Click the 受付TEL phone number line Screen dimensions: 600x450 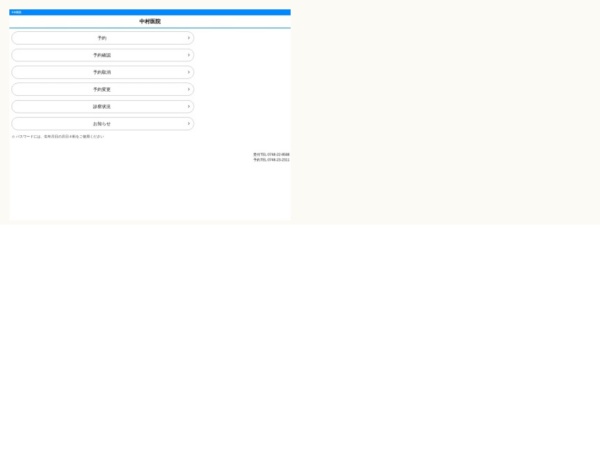271,155
